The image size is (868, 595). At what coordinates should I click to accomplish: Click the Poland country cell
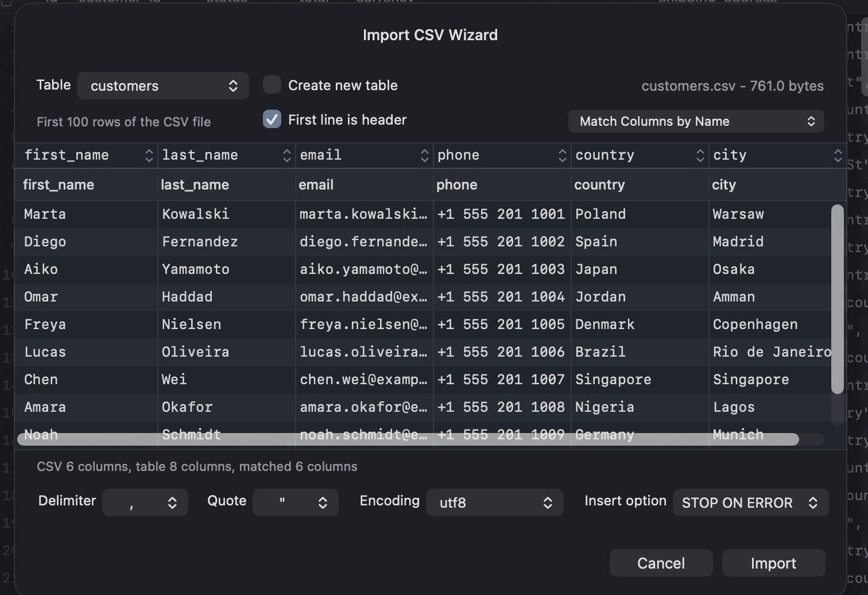click(x=640, y=214)
